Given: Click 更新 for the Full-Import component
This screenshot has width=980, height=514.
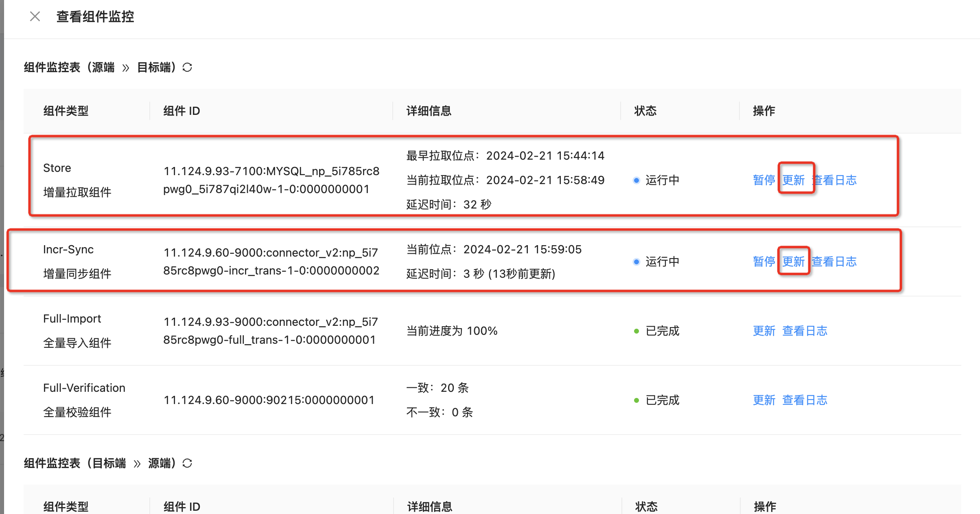Looking at the screenshot, I should (x=764, y=331).
